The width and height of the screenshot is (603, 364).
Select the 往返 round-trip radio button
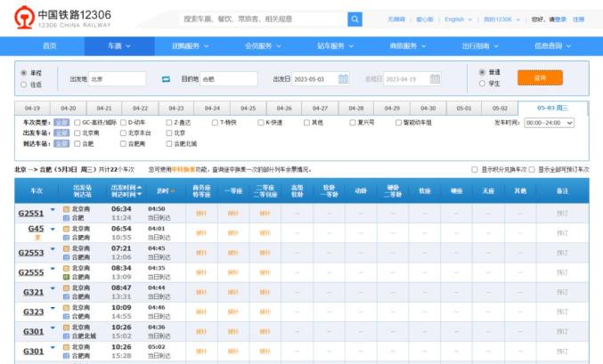tap(23, 85)
